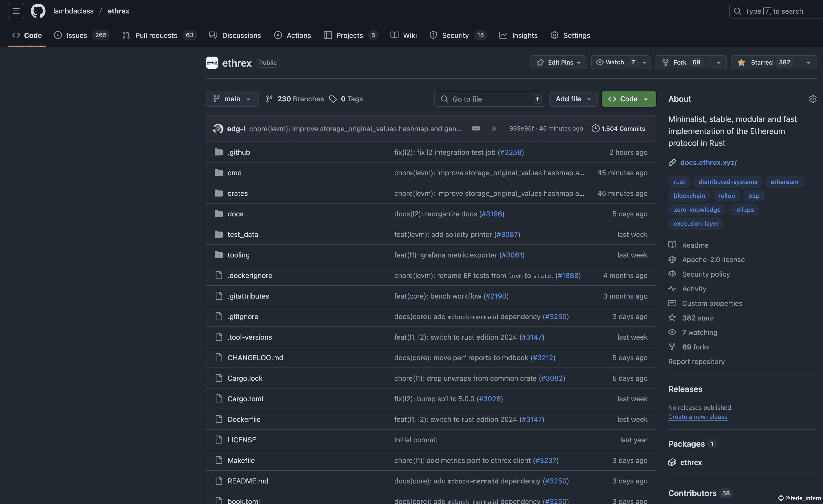Click the ethrex repository avatar icon
This screenshot has width=823, height=504.
212,63
